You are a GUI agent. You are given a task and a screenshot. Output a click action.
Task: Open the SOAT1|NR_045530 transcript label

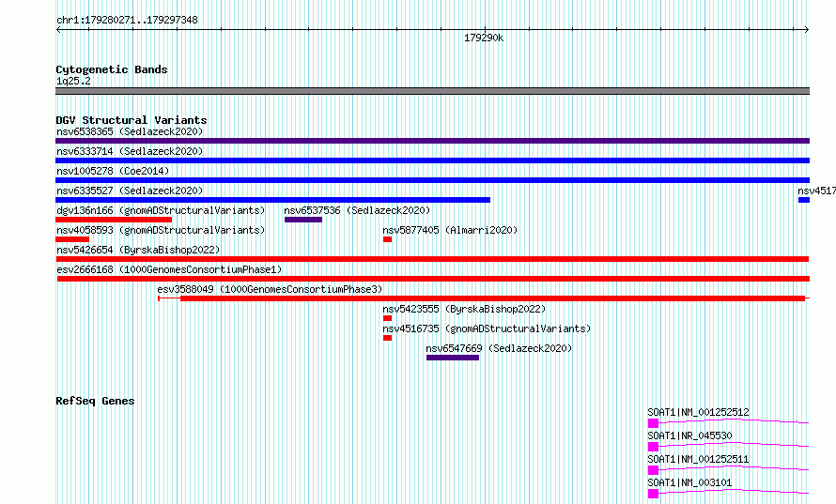click(689, 435)
